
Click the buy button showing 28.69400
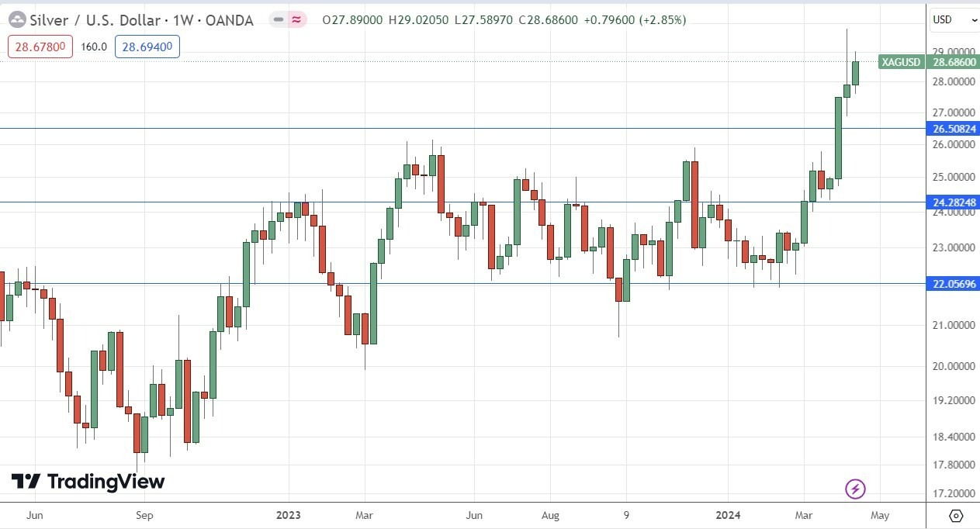[147, 47]
